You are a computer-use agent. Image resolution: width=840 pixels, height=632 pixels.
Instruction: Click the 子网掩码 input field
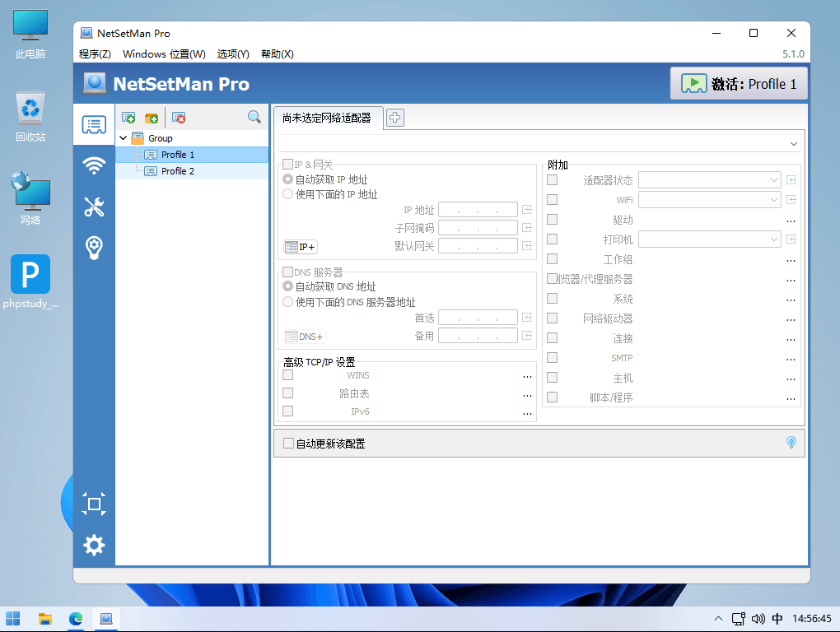pyautogui.click(x=478, y=227)
